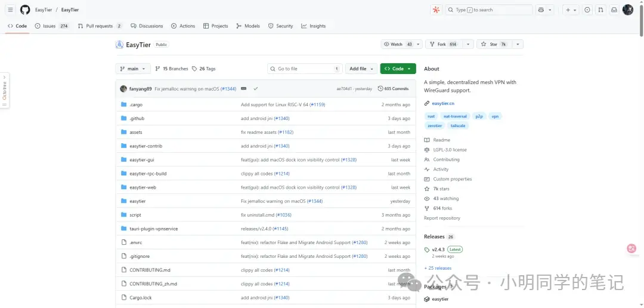
Task: Open the Watch options caret
Action: pyautogui.click(x=419, y=44)
